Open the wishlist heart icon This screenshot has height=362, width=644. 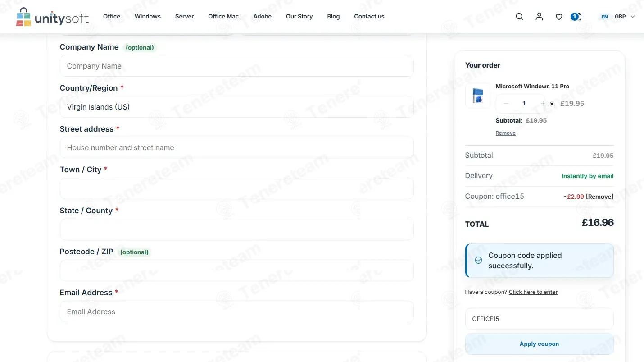[559, 17]
